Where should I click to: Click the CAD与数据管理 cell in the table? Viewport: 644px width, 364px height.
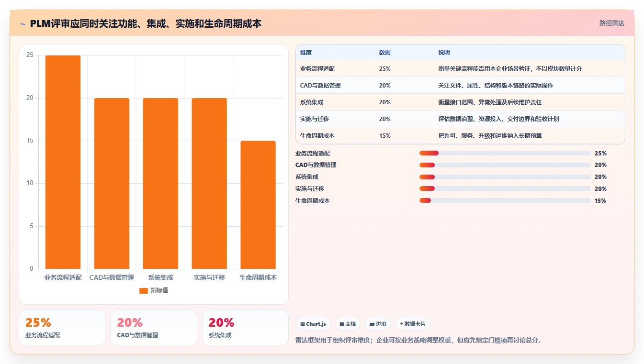(321, 86)
